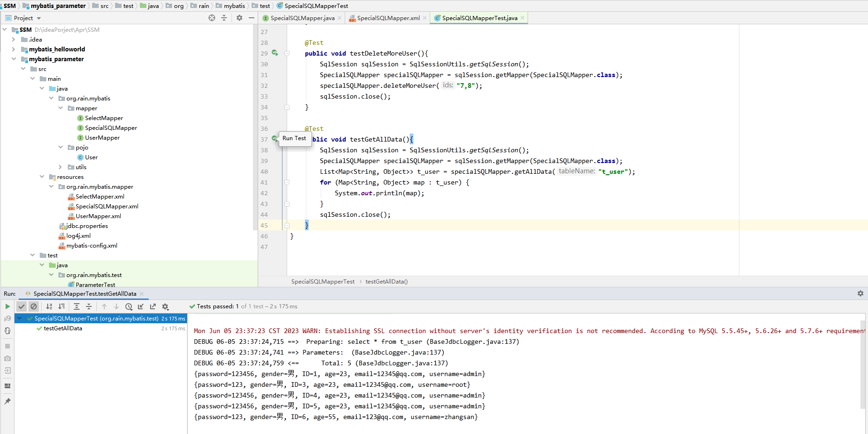Fold testDeleteMoreUser method at line 29

coord(287,53)
